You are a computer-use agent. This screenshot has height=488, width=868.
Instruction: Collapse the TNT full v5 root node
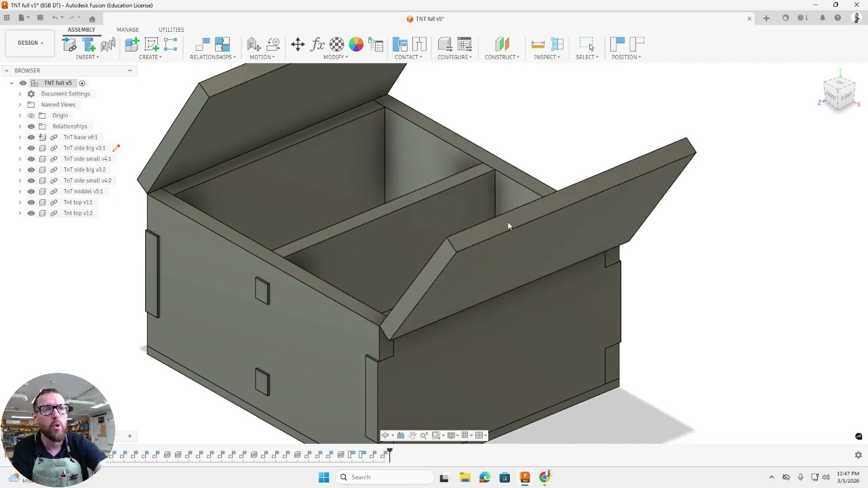coord(12,83)
